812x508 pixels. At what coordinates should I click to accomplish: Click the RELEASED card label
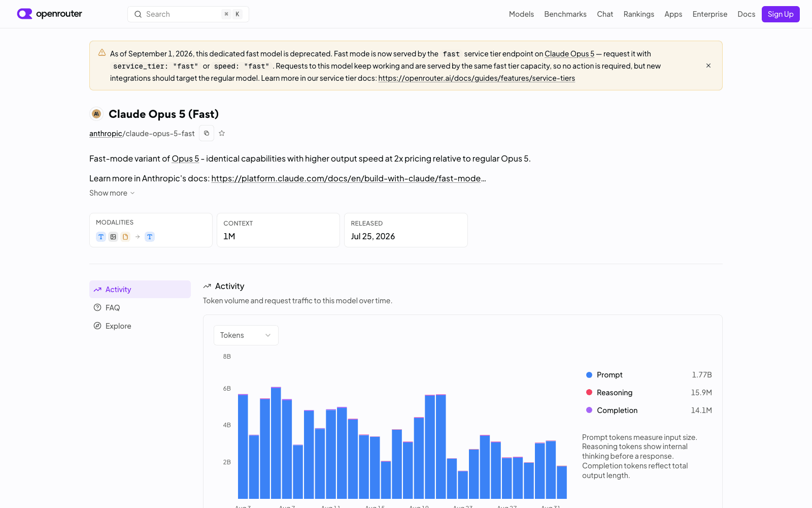pos(367,224)
